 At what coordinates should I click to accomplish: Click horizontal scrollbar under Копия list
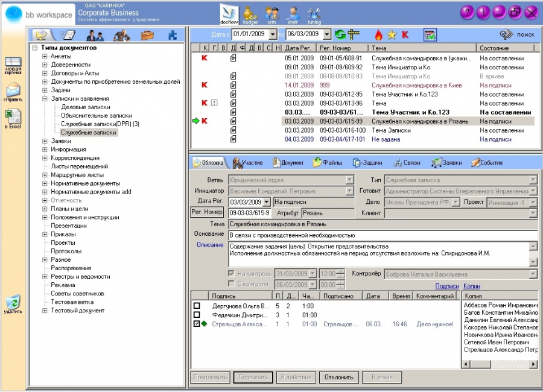pyautogui.click(x=500, y=364)
